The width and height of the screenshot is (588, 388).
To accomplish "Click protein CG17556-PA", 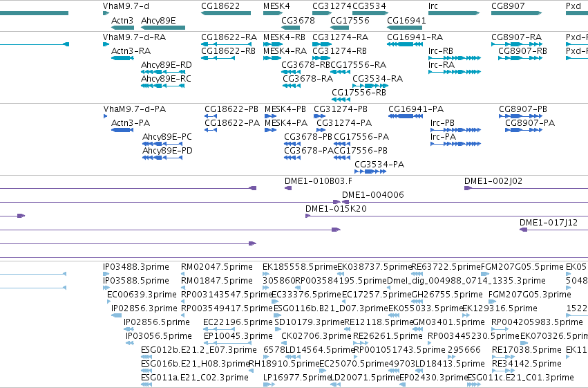I will pos(341,144).
